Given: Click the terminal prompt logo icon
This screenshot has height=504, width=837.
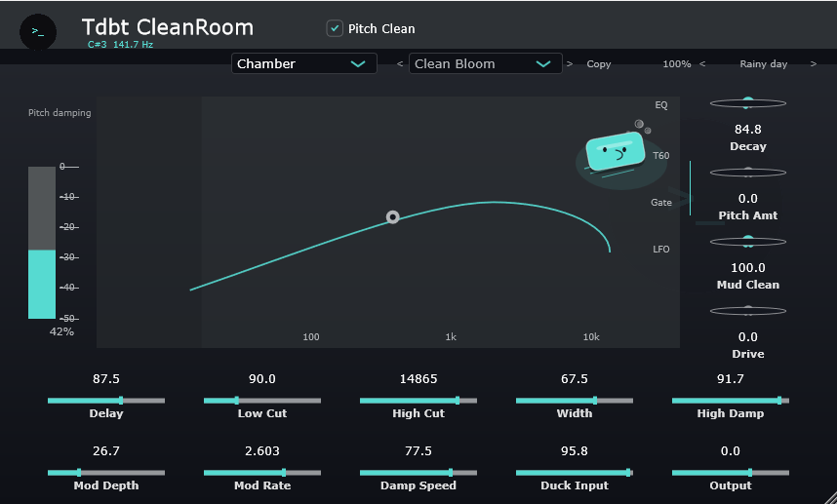Looking at the screenshot, I should [38, 31].
